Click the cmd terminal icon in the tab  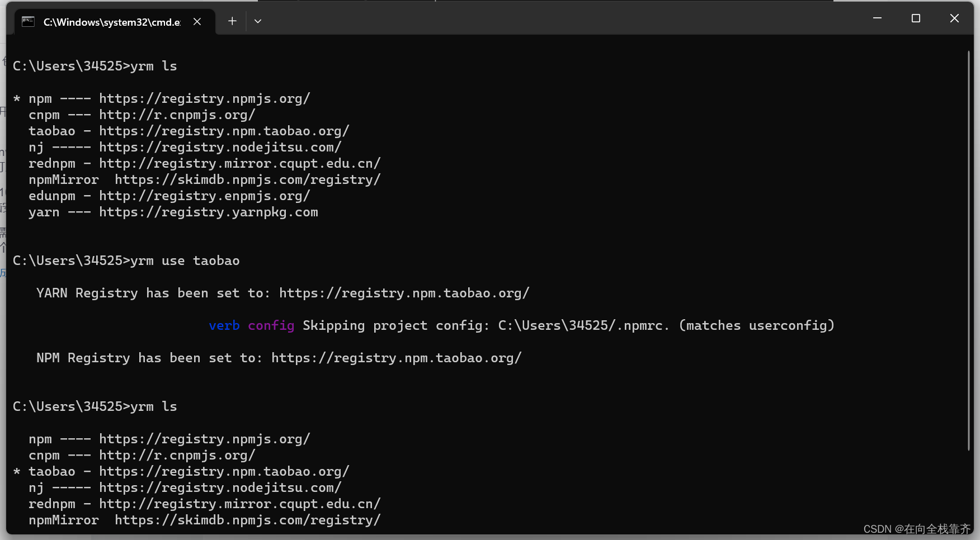pyautogui.click(x=28, y=22)
